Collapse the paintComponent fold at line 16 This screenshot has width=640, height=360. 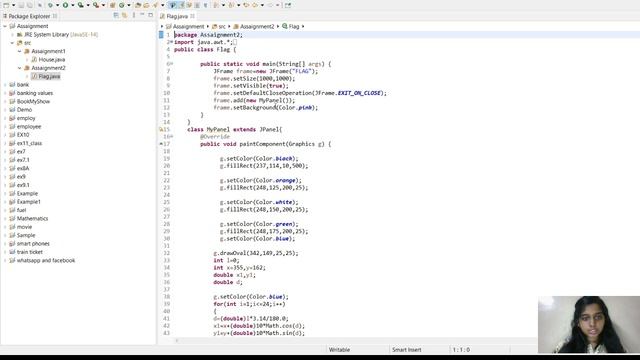(171, 137)
